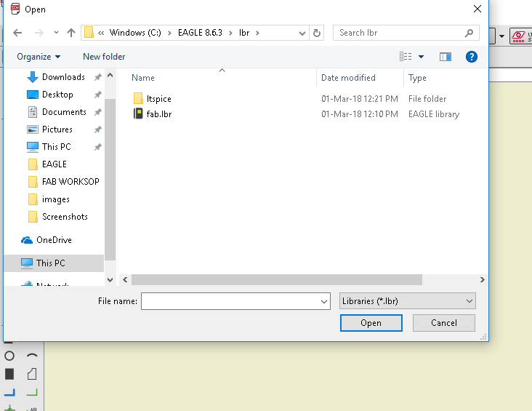Toggle the preview pane

tap(445, 57)
